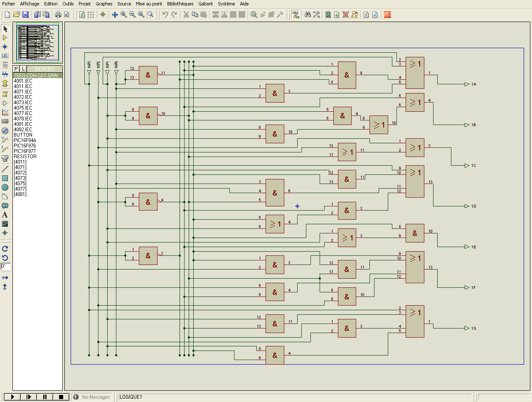
Task: Select 4081.IEC in devices list
Action: point(38,124)
